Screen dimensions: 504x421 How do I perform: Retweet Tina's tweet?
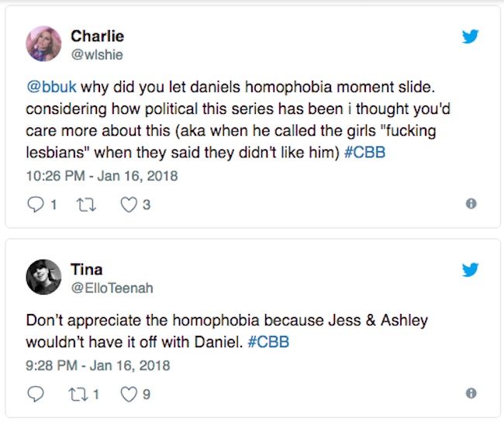tap(77, 393)
